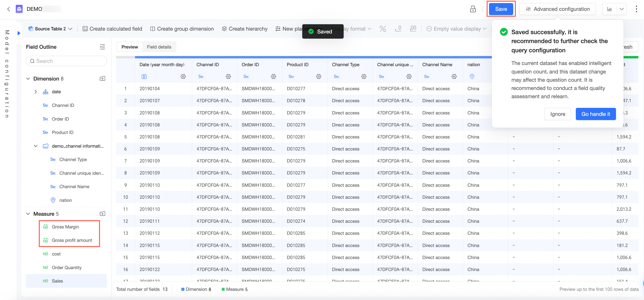Open gear settings for Channel ID column
Viewport: 644px width, 300px height.
(228, 76)
